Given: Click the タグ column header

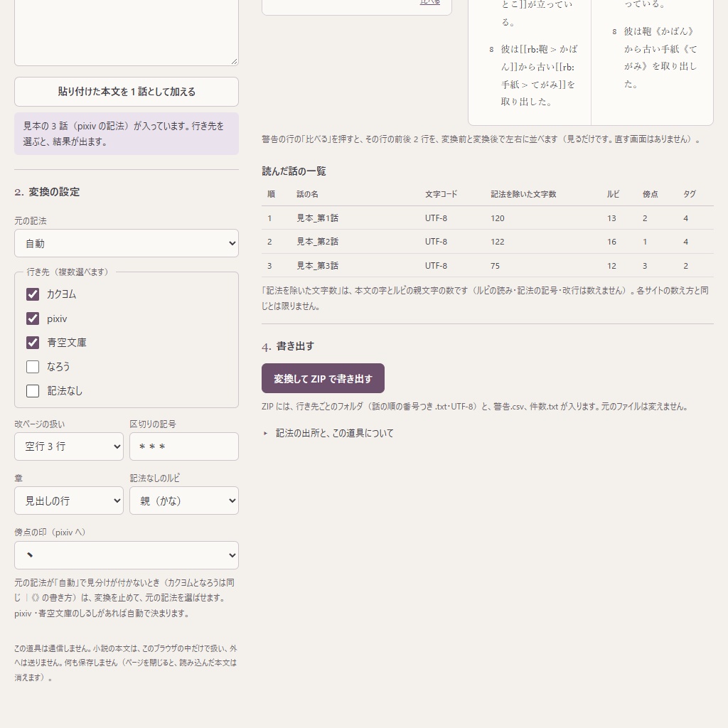Looking at the screenshot, I should pos(690,194).
